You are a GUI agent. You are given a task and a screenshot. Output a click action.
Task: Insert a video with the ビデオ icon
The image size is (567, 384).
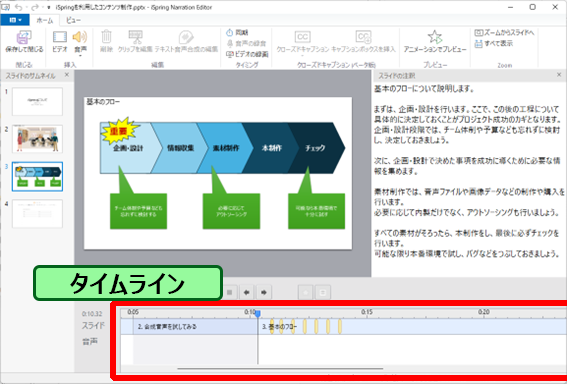[60, 42]
